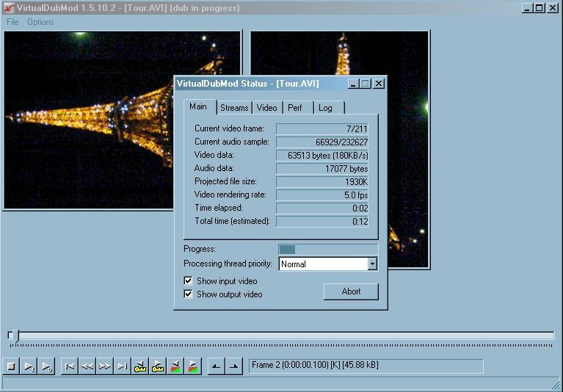Click the VirtualDubMod application icon in the title bar
This screenshot has width=563, height=392.
coord(8,8)
